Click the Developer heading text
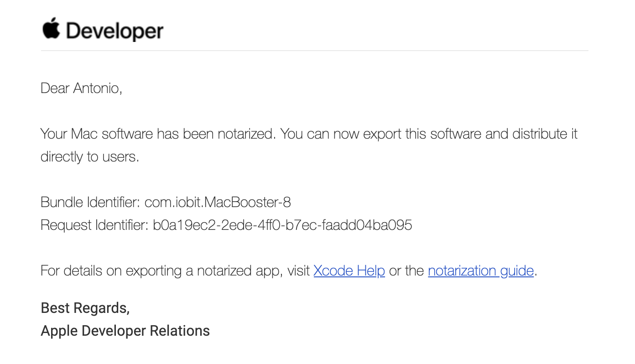635x364 pixels. click(x=115, y=31)
